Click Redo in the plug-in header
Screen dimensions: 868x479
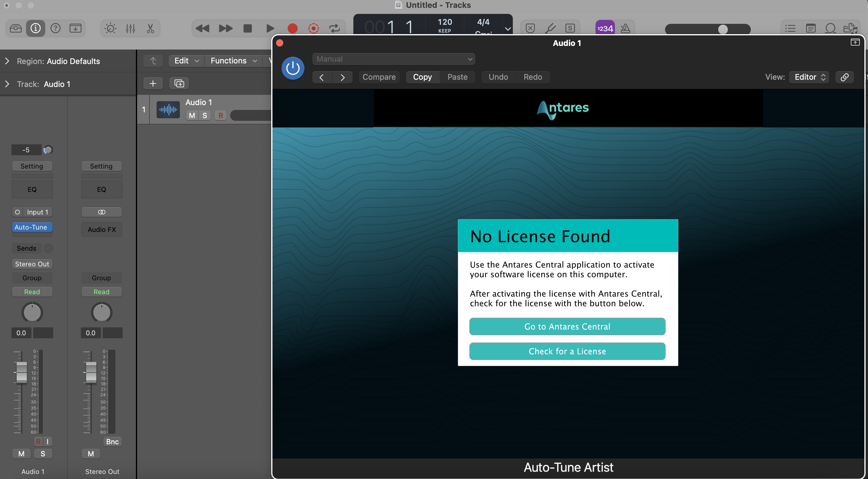pos(533,77)
